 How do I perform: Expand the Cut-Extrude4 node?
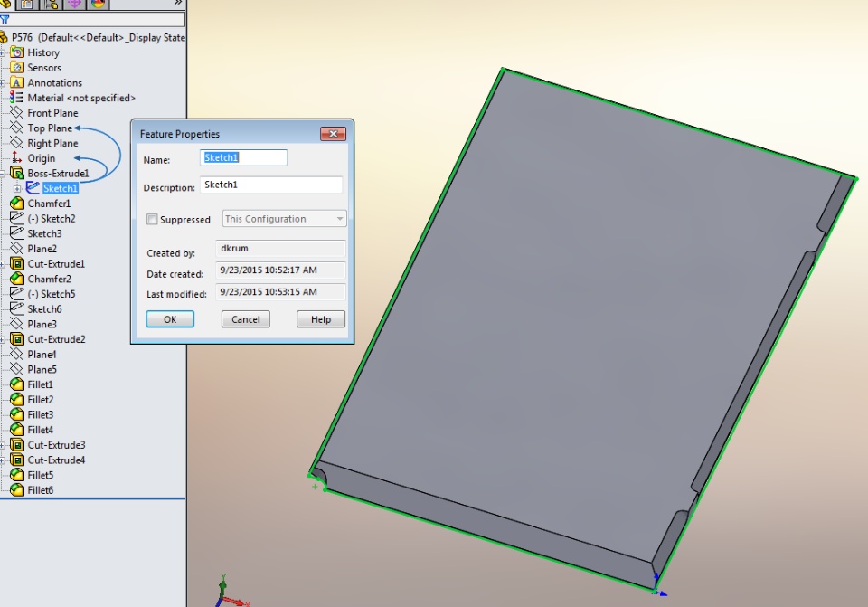click(3, 460)
